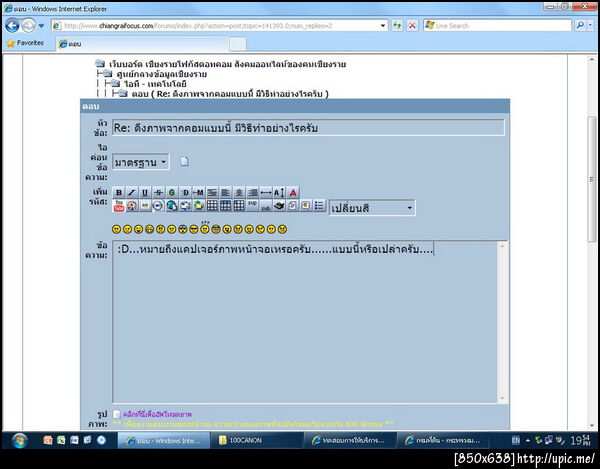
Task: Toggle Underline formatting button
Action: pos(145,192)
